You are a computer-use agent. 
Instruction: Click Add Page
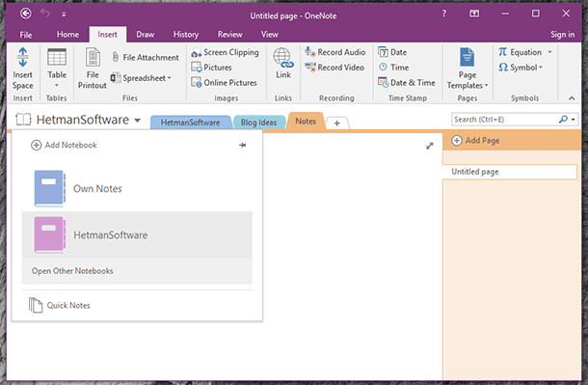[475, 141]
